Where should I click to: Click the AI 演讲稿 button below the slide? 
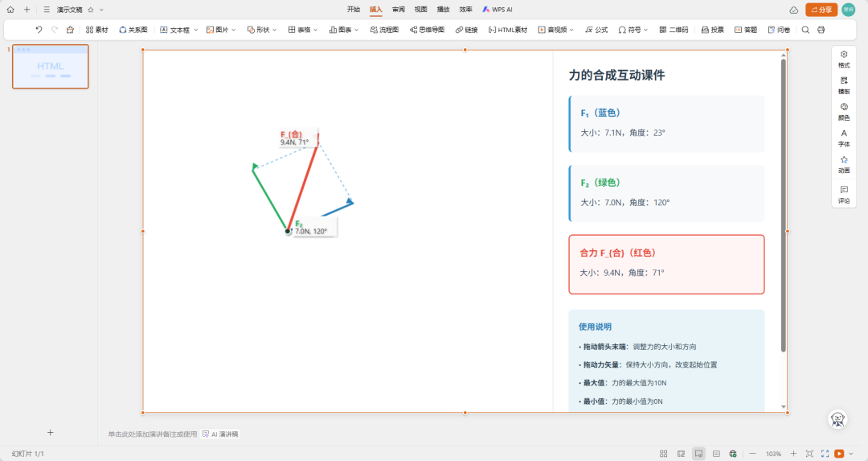221,434
